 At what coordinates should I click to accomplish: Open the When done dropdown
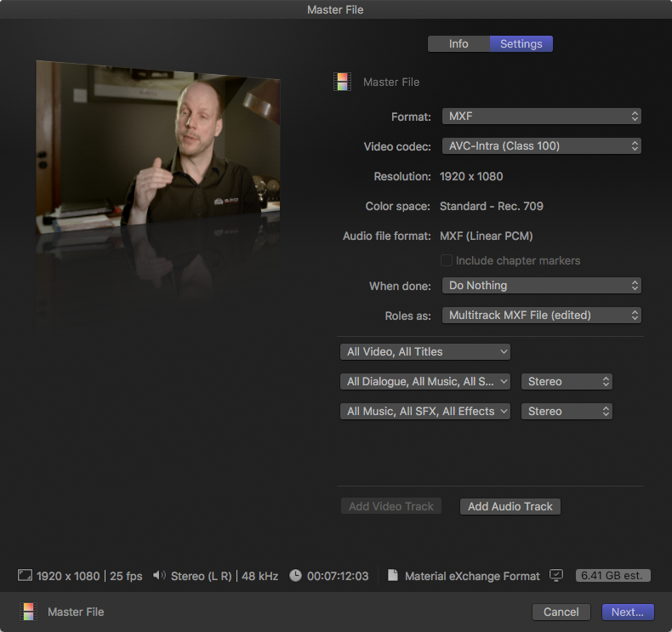point(541,285)
